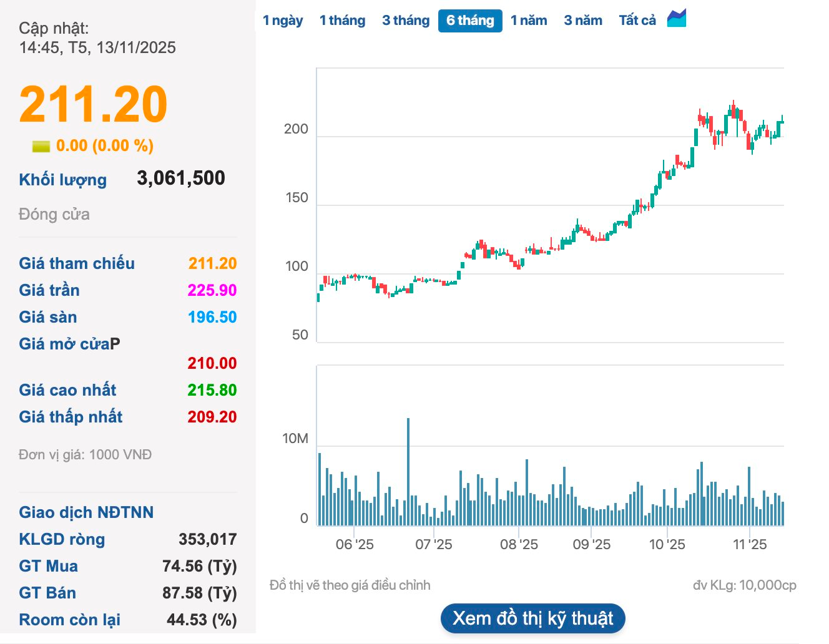Click the area chart style icon

[x=677, y=18]
